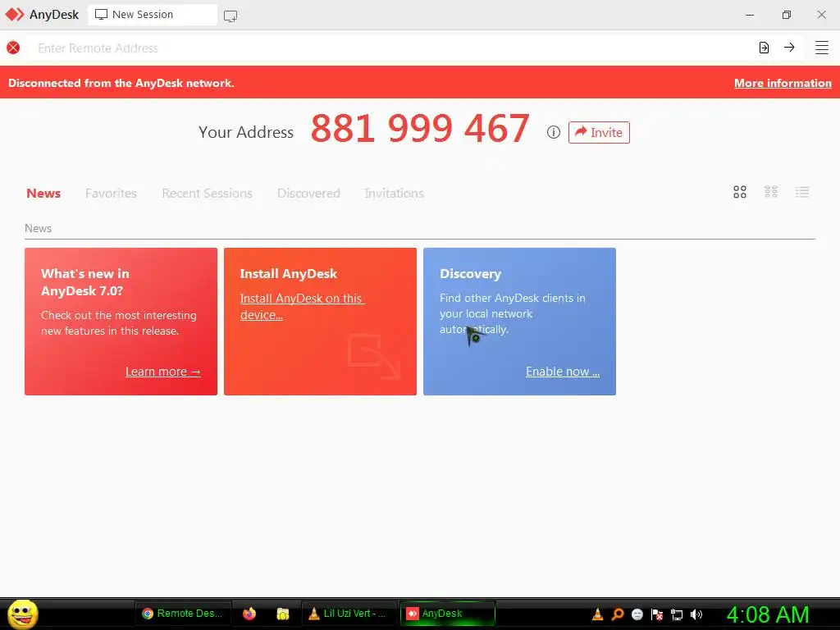
Task: Open the file explorer taskbar icon
Action: coord(283,614)
